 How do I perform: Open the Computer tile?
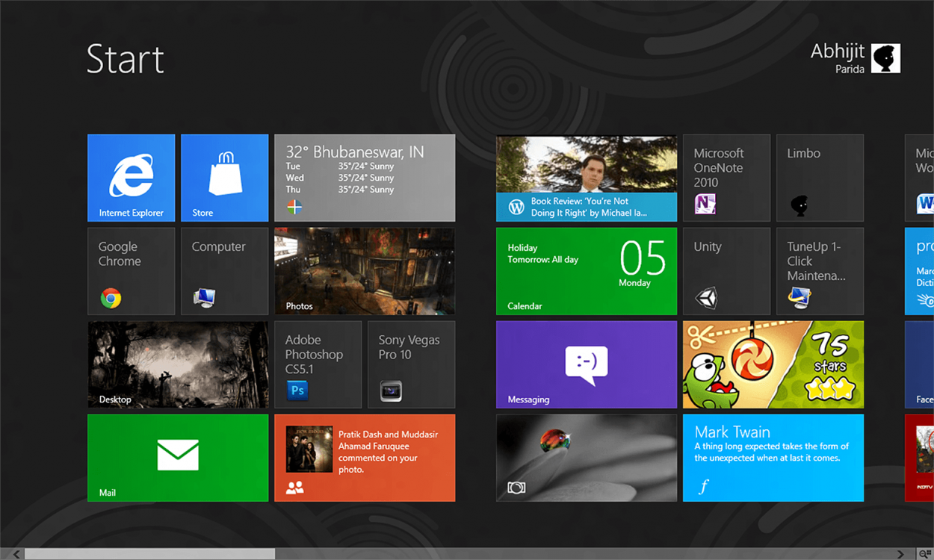click(224, 271)
